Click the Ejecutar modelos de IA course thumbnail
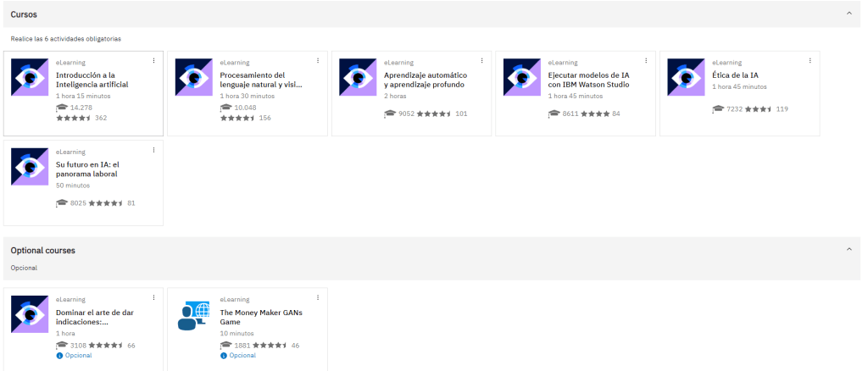The image size is (868, 371). [521, 77]
